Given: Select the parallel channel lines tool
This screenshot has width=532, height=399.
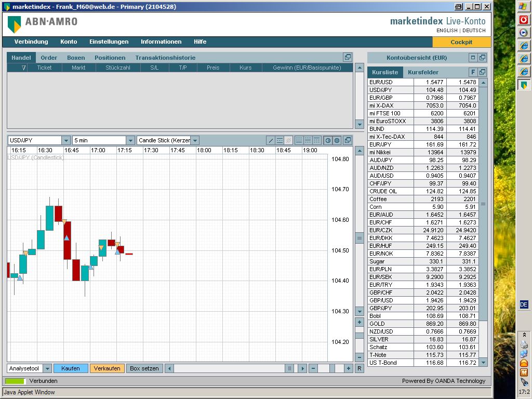Looking at the screenshot, I should (280, 140).
